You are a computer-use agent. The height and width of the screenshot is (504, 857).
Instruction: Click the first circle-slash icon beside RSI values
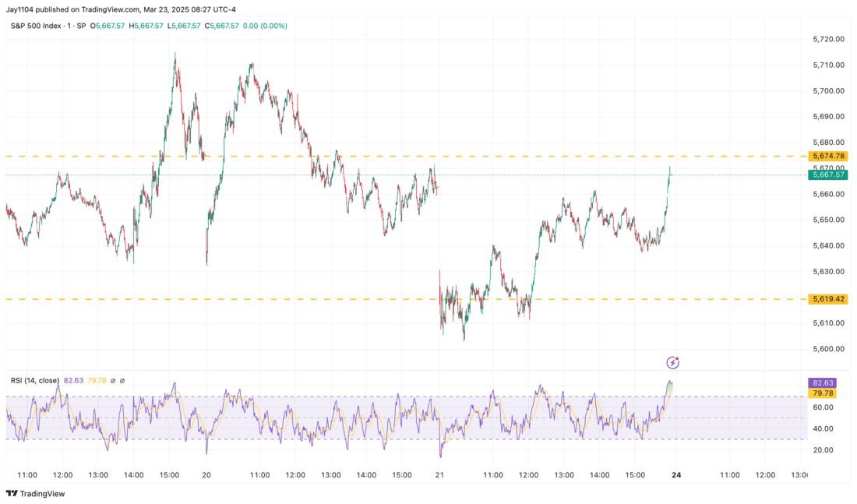(x=112, y=380)
